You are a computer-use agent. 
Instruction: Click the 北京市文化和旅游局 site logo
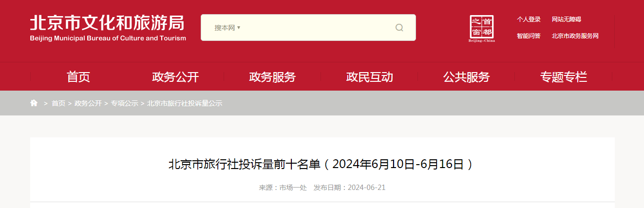pos(108,28)
